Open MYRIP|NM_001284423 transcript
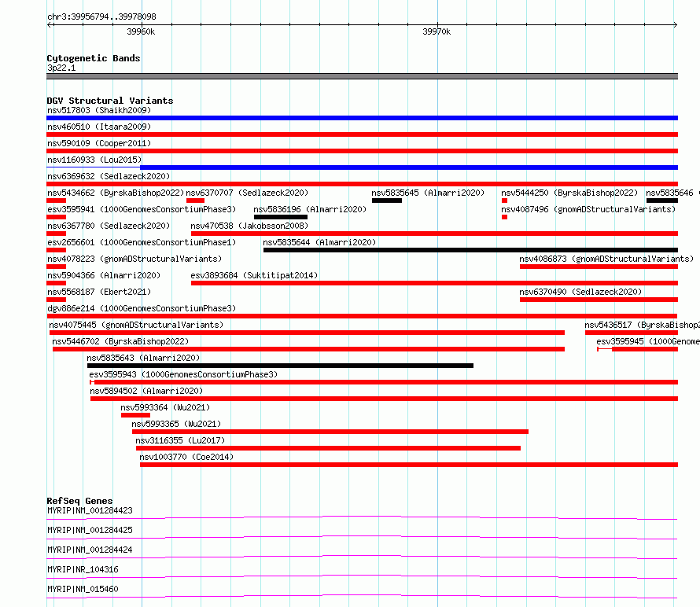 (x=90, y=510)
